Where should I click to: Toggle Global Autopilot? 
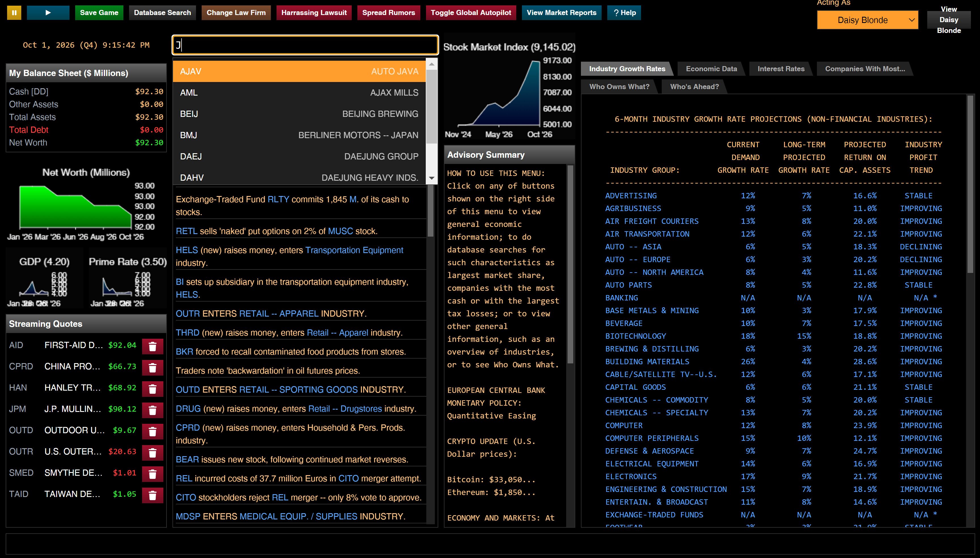click(471, 13)
